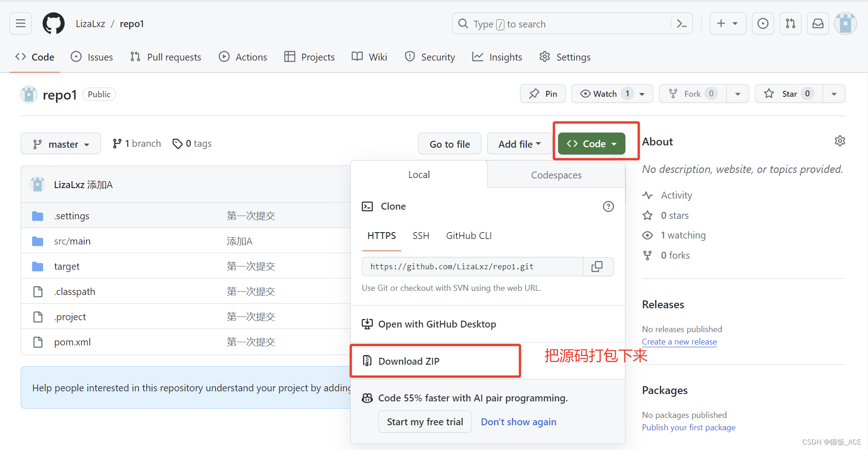Image resolution: width=868 pixels, height=450 pixels.
Task: Switch to the Issues tab
Action: (x=92, y=57)
